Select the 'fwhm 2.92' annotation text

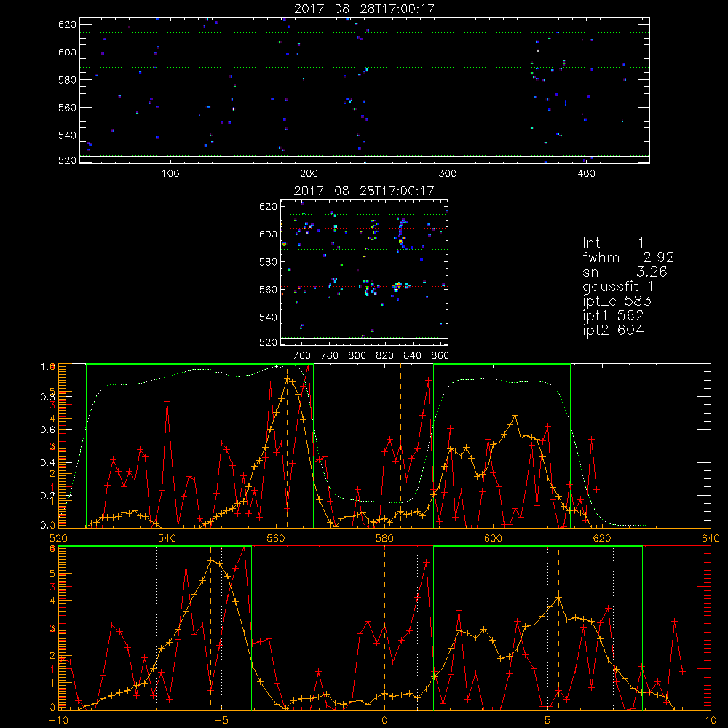point(628,257)
